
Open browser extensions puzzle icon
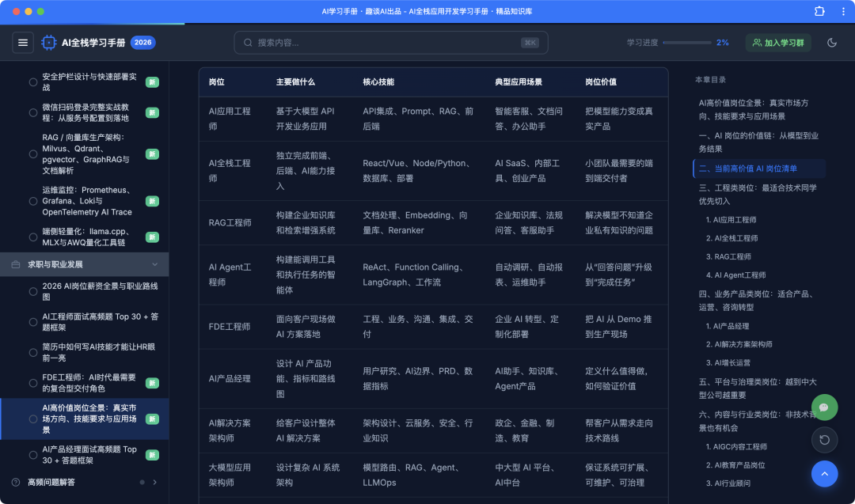pyautogui.click(x=819, y=11)
